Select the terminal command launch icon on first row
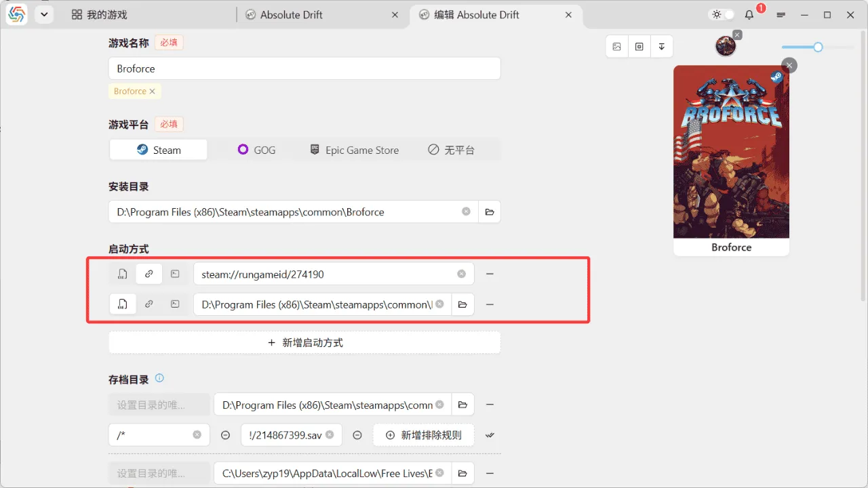The height and width of the screenshot is (488, 868). click(x=175, y=274)
